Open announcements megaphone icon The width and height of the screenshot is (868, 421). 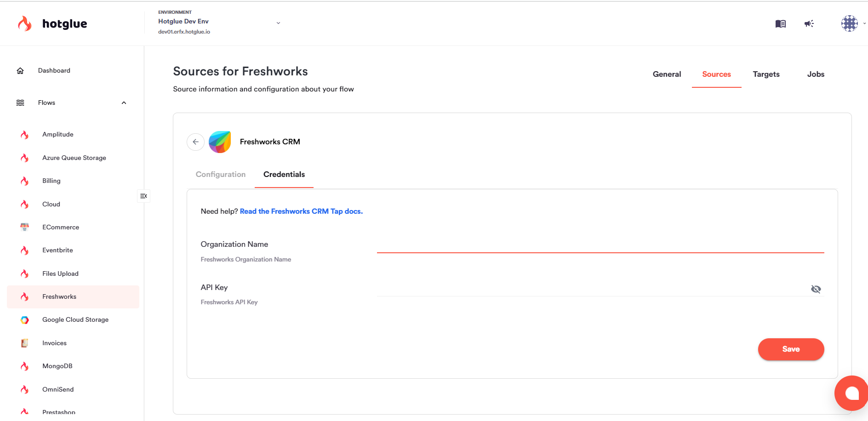pyautogui.click(x=809, y=23)
